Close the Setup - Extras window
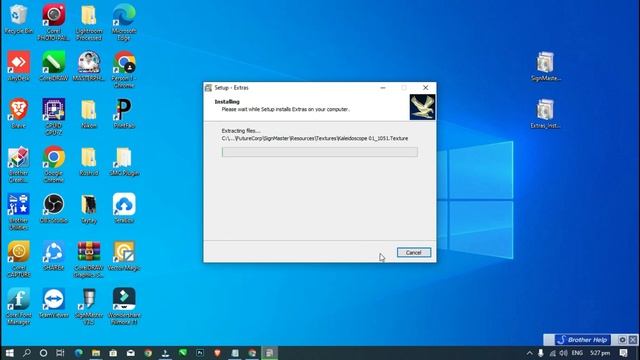Viewport: 640px width, 360px height. [x=425, y=88]
